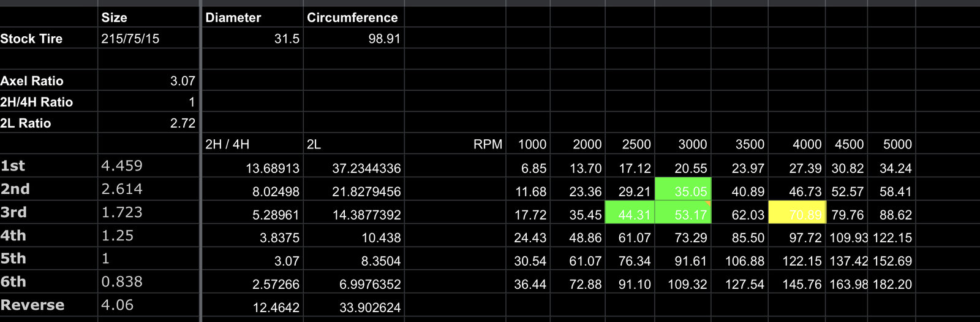
Task: Select the yellow highlighted 70.89 cell
Action: [x=797, y=214]
